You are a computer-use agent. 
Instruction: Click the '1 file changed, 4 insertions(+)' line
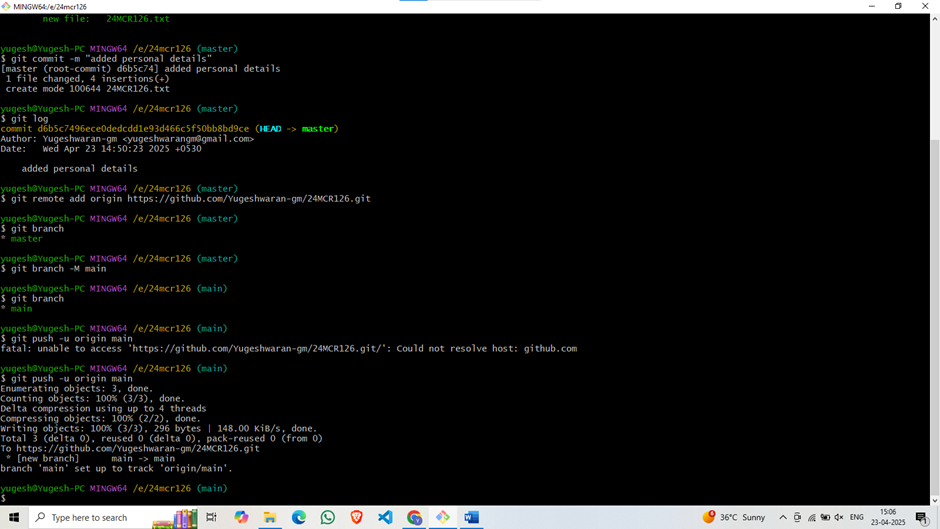click(88, 79)
